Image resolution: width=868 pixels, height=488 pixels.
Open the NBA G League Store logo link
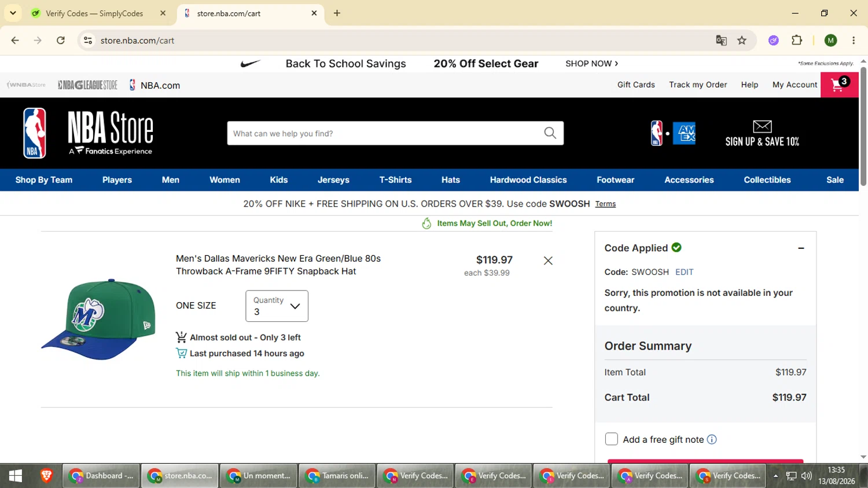[87, 85]
